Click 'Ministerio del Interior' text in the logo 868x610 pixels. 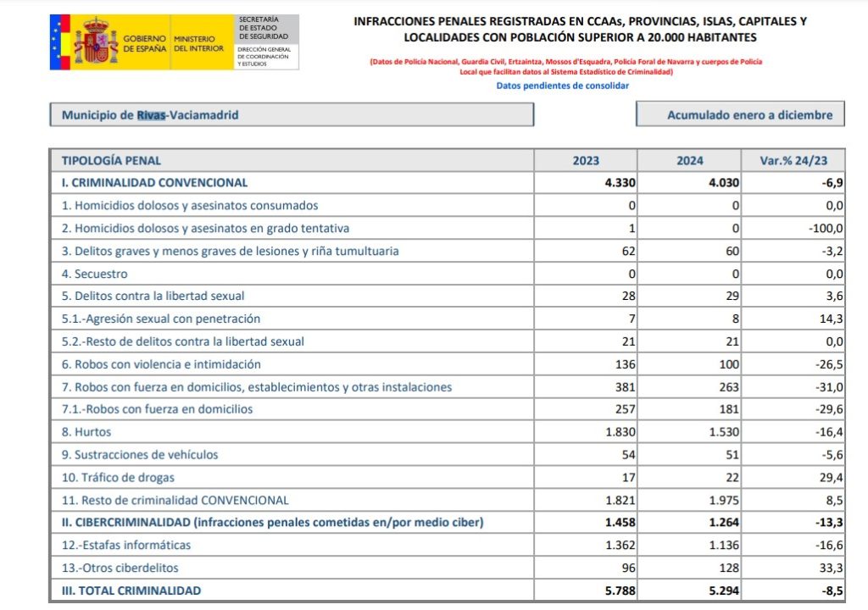pos(198,44)
